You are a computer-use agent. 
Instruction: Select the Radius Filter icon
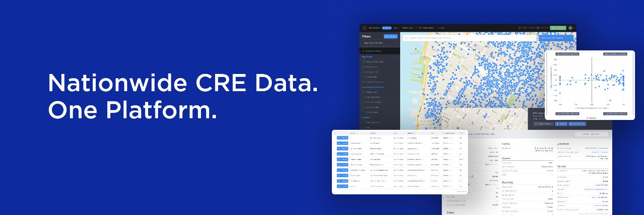click(363, 67)
